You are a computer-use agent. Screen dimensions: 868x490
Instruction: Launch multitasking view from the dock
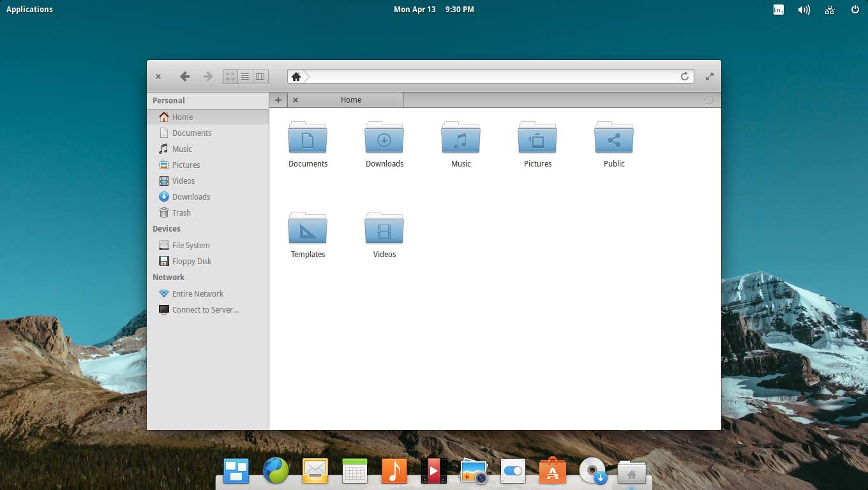(x=236, y=471)
